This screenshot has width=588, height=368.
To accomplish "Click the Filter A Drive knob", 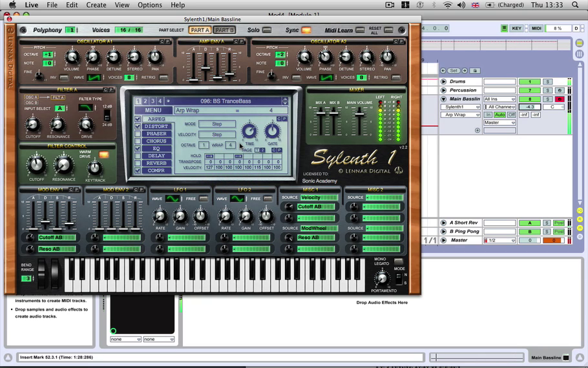I will pyautogui.click(x=86, y=125).
